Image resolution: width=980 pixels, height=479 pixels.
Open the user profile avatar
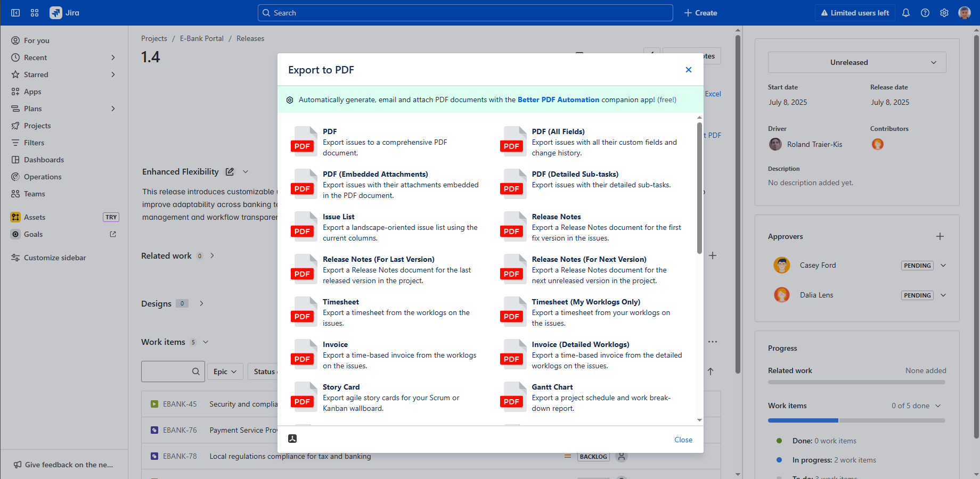pyautogui.click(x=965, y=13)
